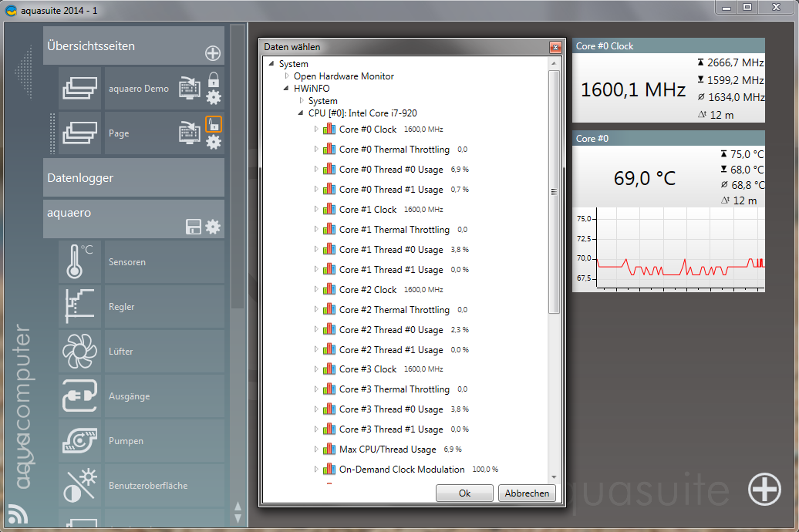Click the sidebar dotted collapse arrow

24,72
